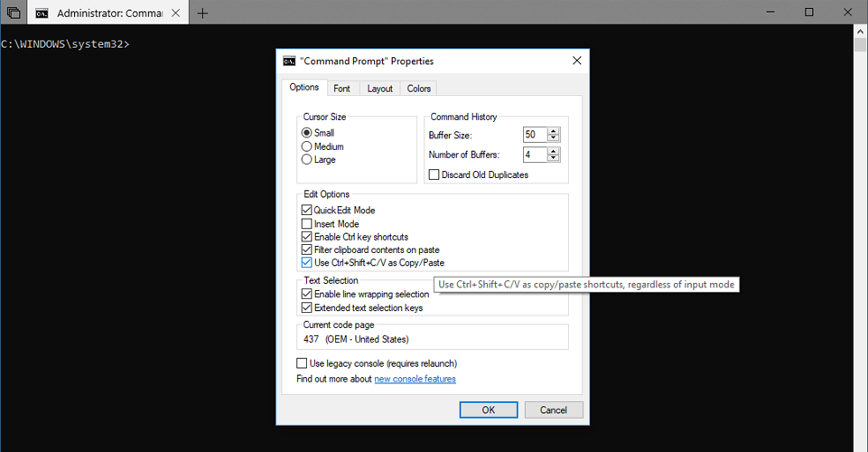Select the Large cursor size
The width and height of the screenshot is (868, 452).
point(307,159)
